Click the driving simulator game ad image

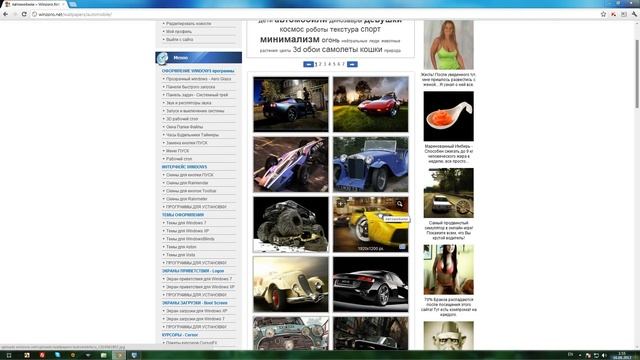pos(449,193)
